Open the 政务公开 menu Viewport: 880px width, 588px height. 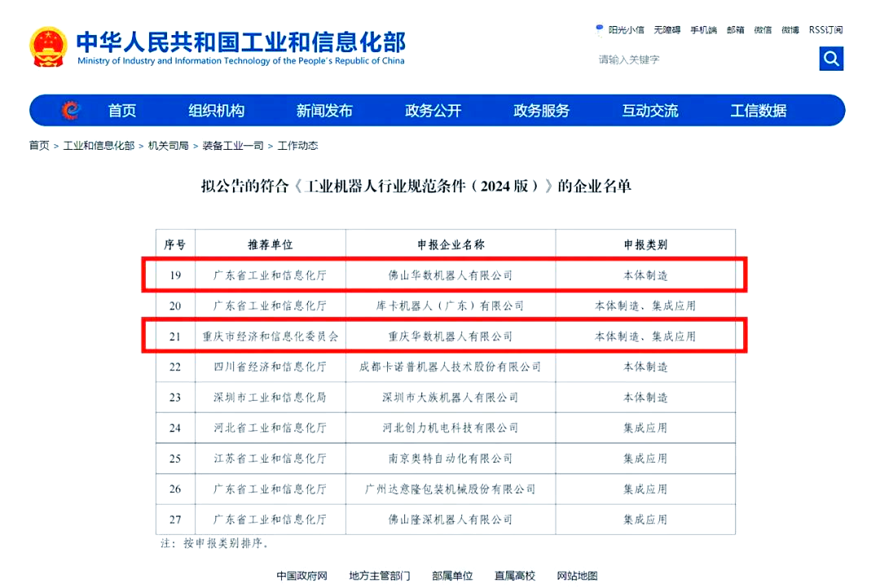coord(433,111)
